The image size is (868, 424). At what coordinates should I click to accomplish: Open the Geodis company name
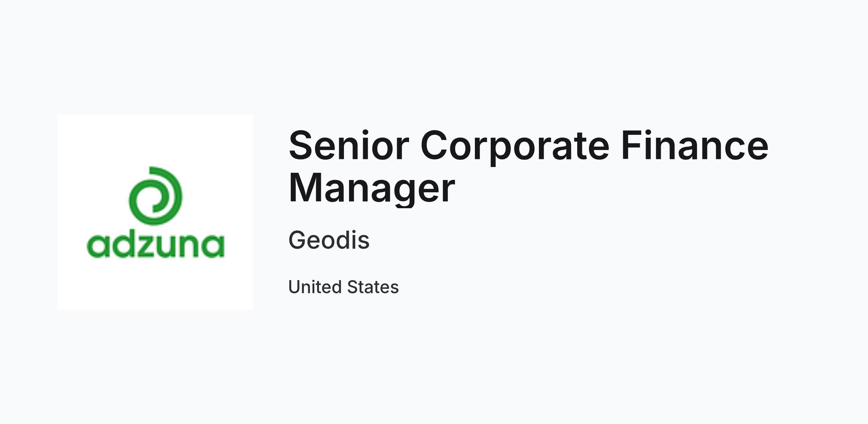(329, 240)
